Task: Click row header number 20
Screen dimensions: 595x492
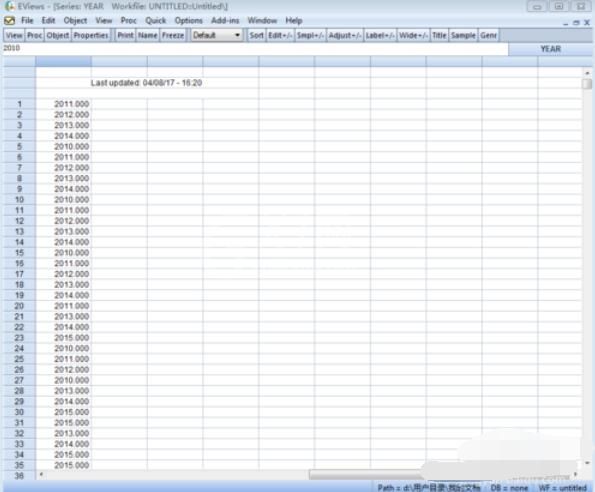Action: [x=19, y=305]
